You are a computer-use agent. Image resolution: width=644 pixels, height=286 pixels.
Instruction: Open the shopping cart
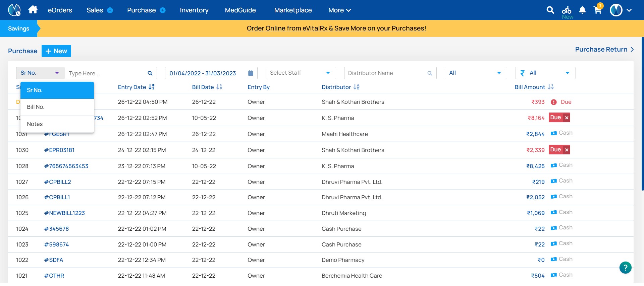[598, 9]
